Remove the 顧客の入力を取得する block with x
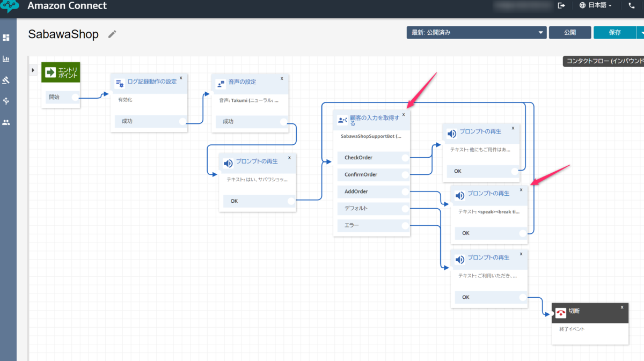The height and width of the screenshot is (361, 644). (404, 114)
